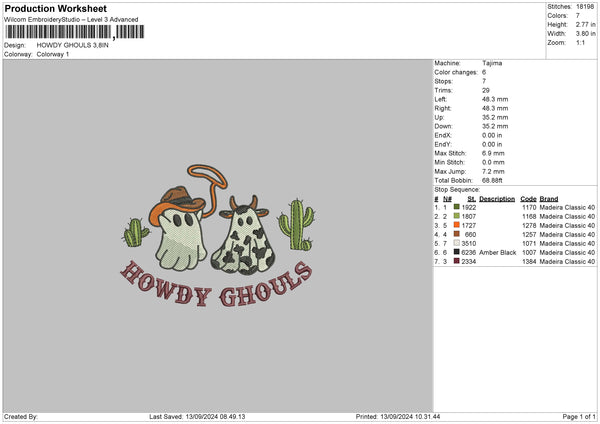Choose the Amber Black color swatch

point(457,252)
